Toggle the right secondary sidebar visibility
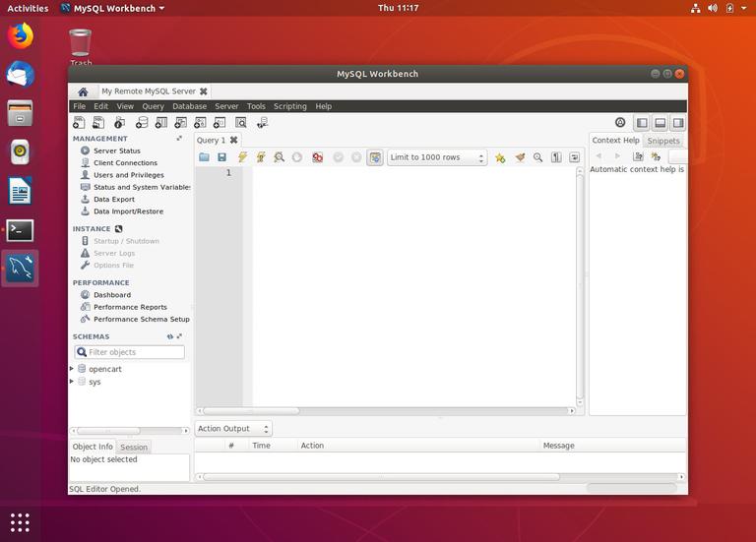Viewport: 756px width, 542px height. point(678,123)
